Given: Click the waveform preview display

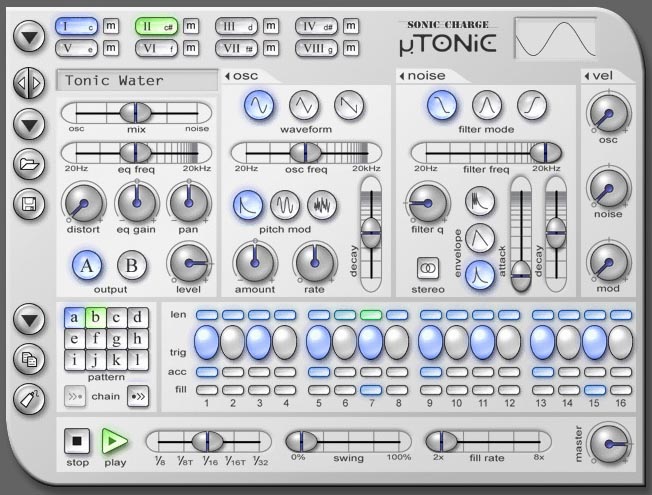Looking at the screenshot, I should tap(555, 39).
